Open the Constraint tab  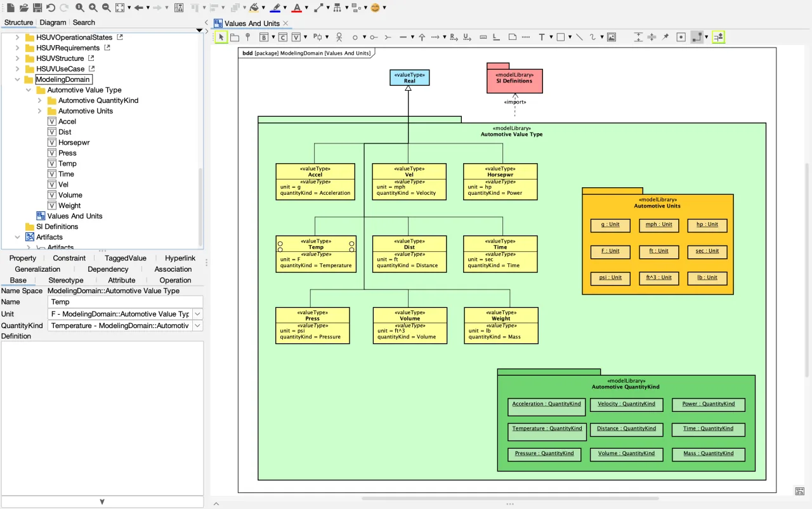click(69, 258)
